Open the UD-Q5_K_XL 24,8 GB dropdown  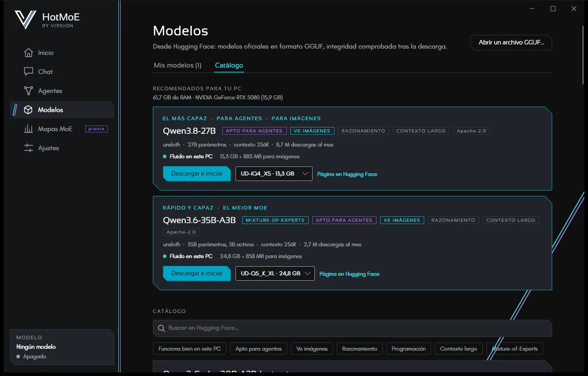coord(275,273)
